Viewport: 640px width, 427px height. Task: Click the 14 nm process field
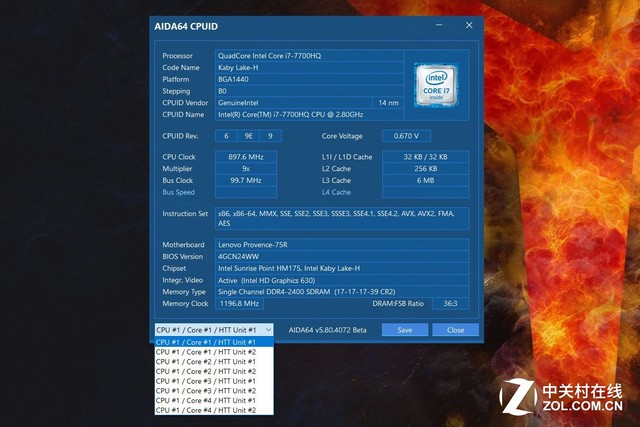(x=388, y=103)
